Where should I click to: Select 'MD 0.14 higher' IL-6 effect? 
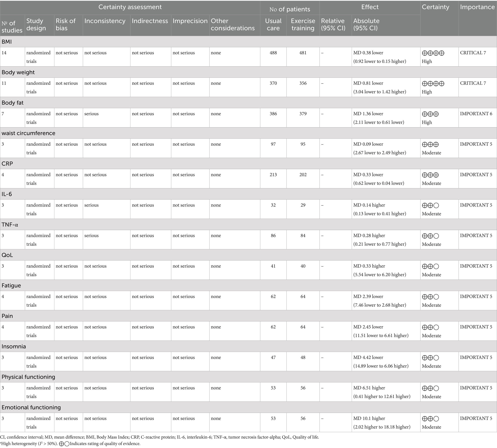pos(369,205)
